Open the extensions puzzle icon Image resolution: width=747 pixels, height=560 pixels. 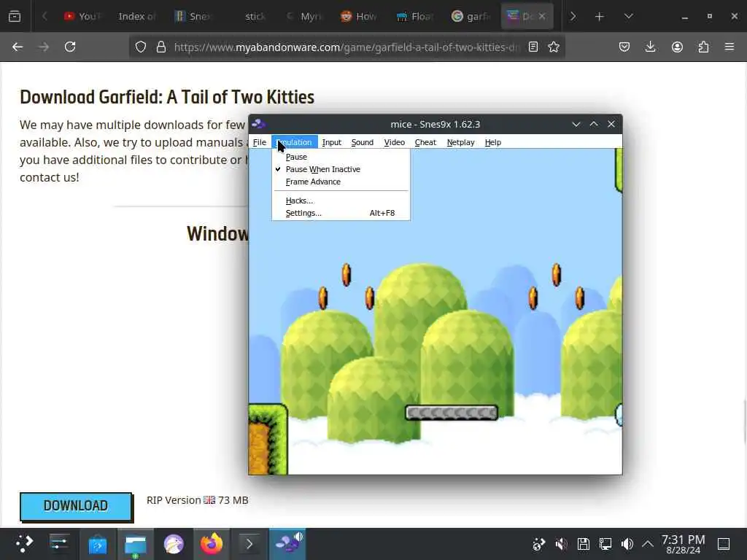coord(703,47)
